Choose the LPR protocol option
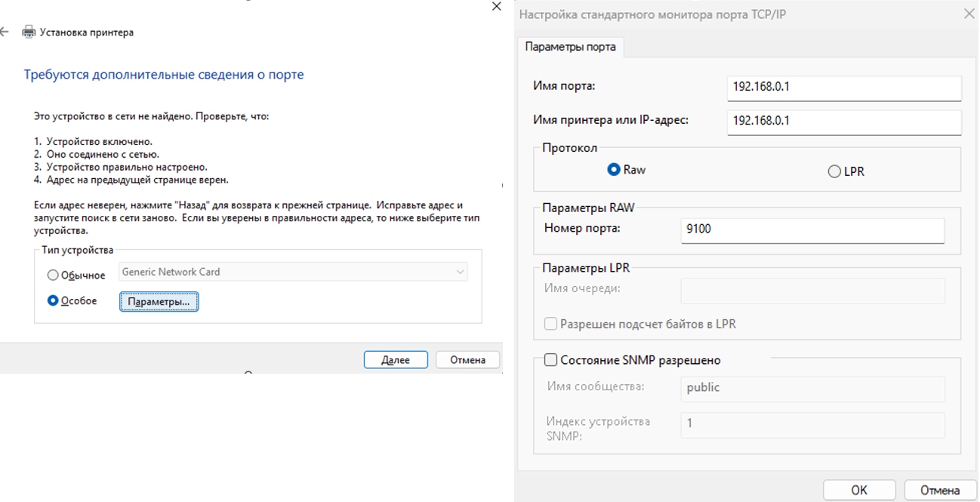 [x=834, y=171]
